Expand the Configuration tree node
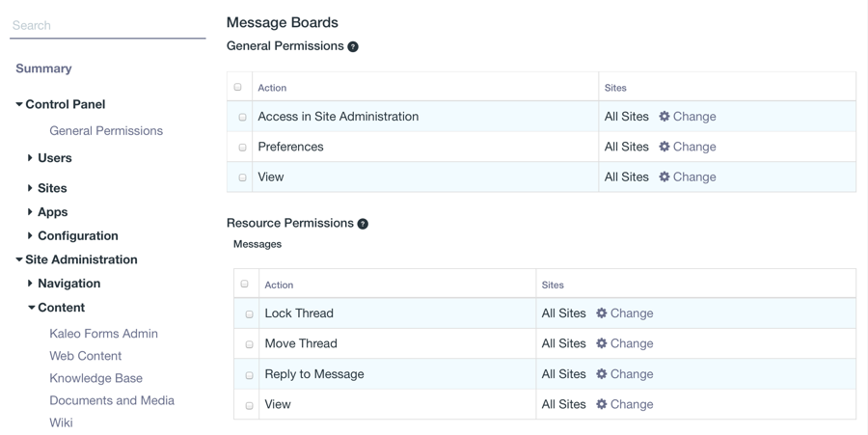868x435 pixels. 30,235
